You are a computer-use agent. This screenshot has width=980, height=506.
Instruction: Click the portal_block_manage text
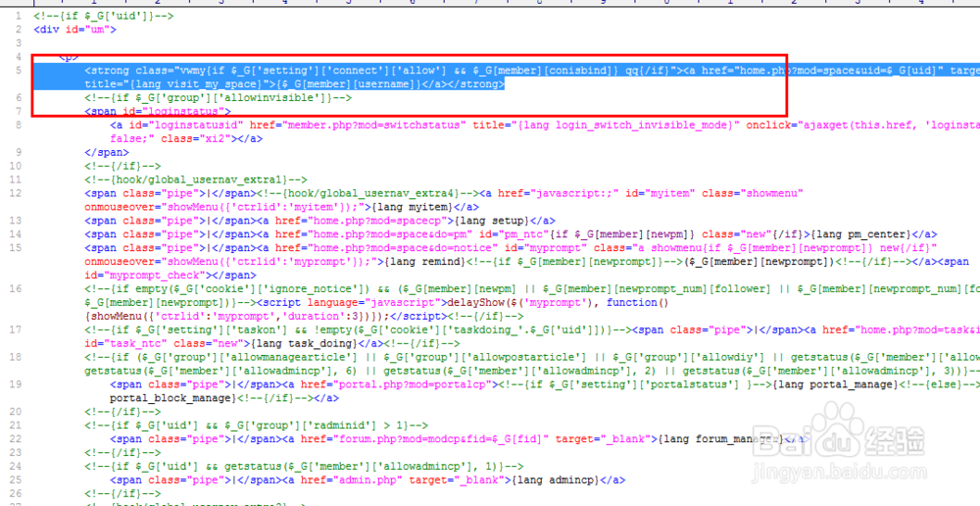point(171,398)
